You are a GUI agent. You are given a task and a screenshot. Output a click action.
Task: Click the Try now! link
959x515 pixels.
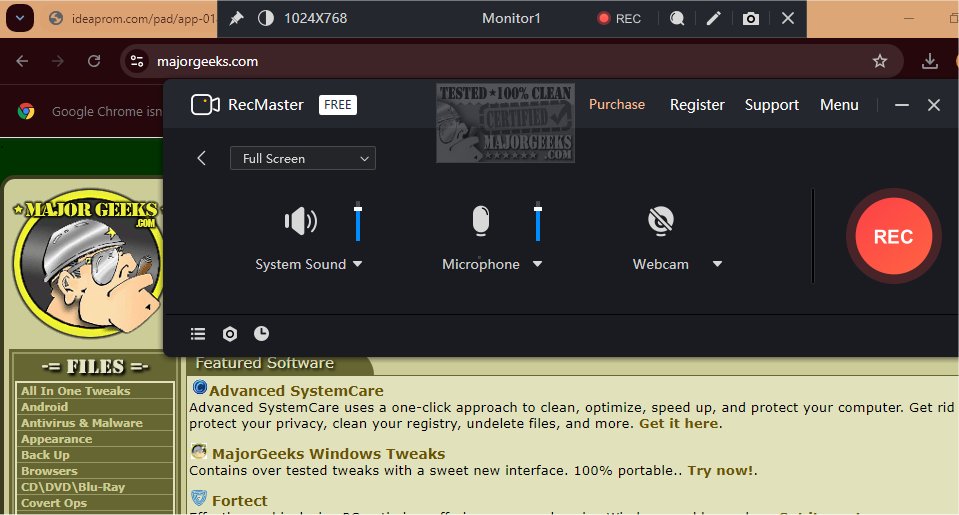click(720, 470)
